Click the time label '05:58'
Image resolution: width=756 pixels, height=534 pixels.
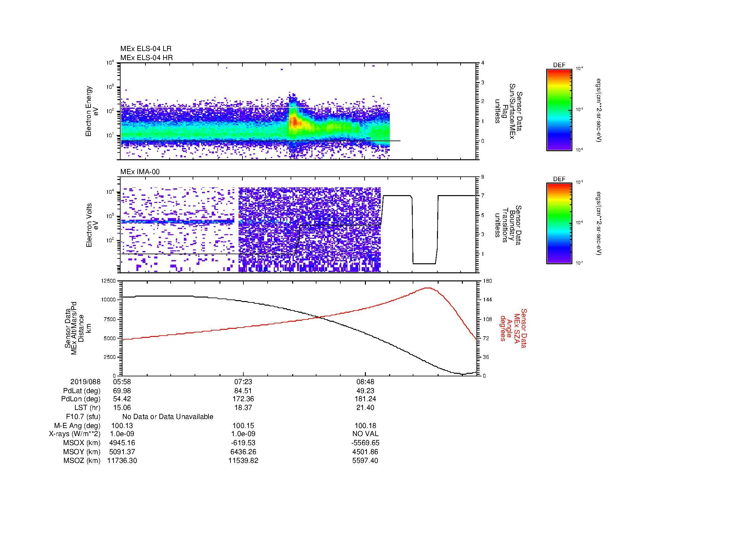point(122,382)
